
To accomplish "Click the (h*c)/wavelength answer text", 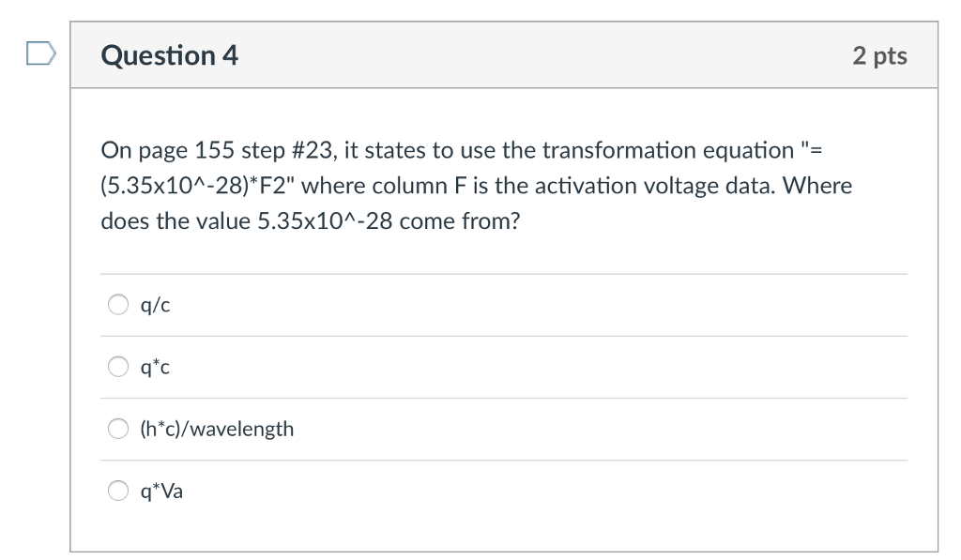I will coord(217,429).
